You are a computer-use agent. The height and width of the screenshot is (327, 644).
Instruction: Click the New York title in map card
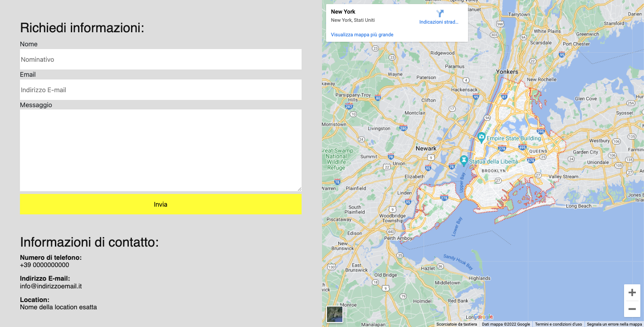pos(343,11)
